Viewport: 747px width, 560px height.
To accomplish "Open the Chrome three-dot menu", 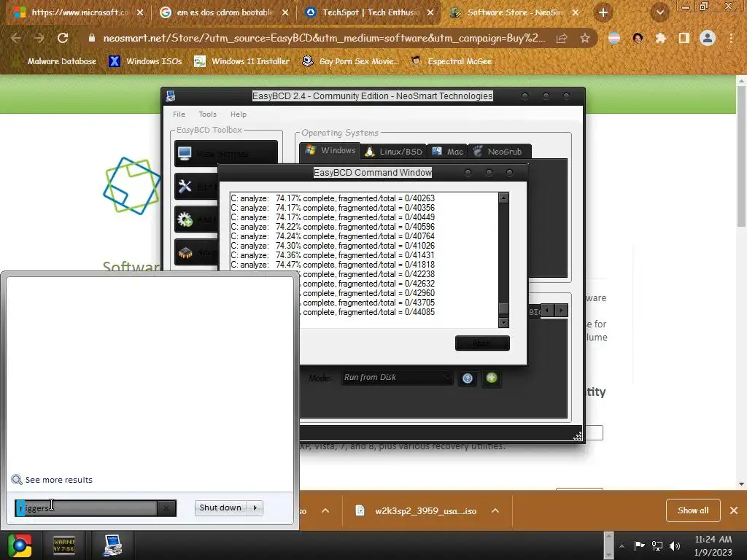I will coord(731,38).
